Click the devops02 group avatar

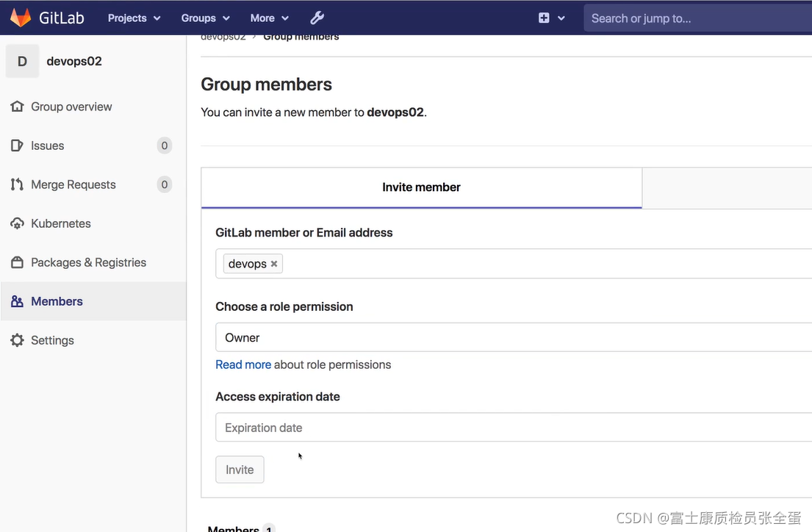[22, 60]
